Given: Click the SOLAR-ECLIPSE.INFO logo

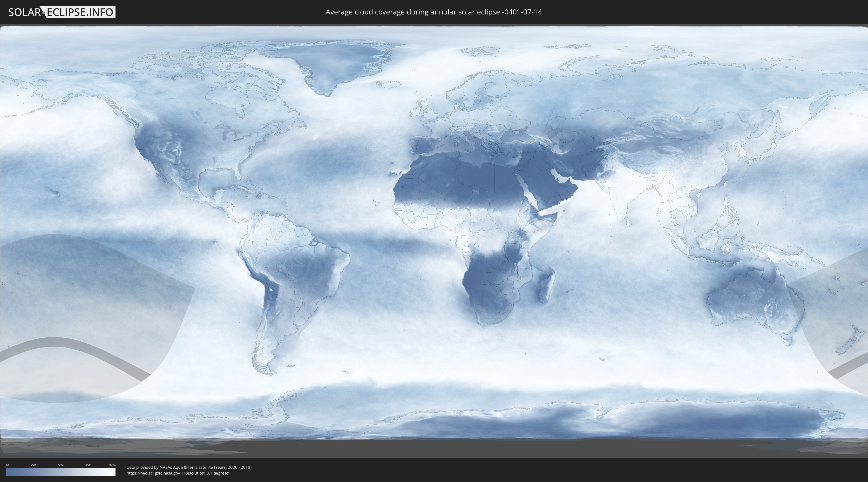Looking at the screenshot, I should [62, 12].
